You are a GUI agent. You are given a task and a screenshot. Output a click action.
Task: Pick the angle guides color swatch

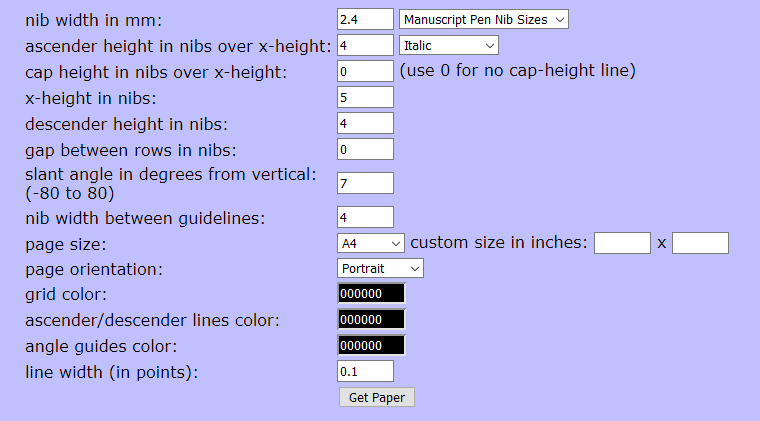(372, 345)
